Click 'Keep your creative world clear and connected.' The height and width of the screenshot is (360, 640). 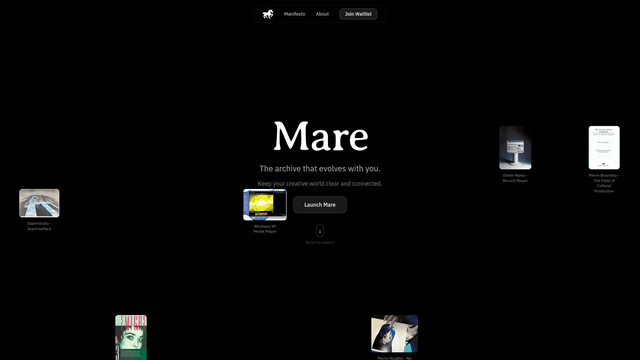(320, 184)
